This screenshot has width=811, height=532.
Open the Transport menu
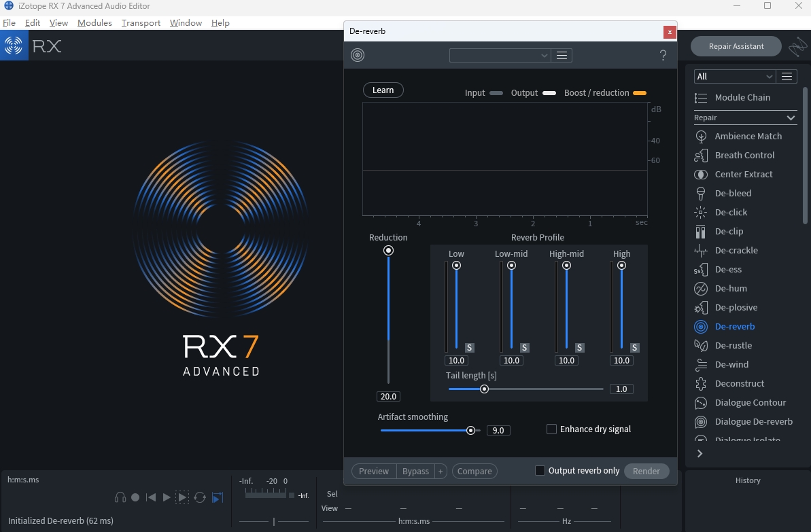pos(141,22)
